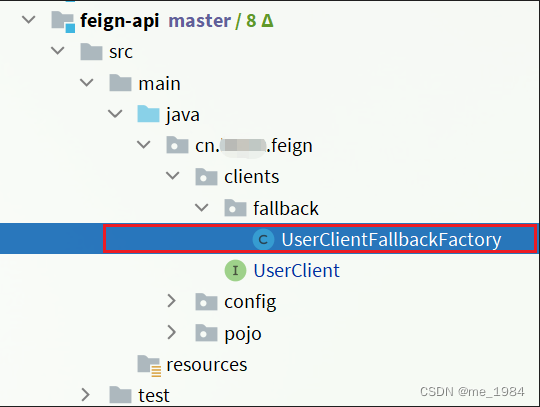Click the UserClient interface icon
The height and width of the screenshot is (407, 540).
click(235, 270)
